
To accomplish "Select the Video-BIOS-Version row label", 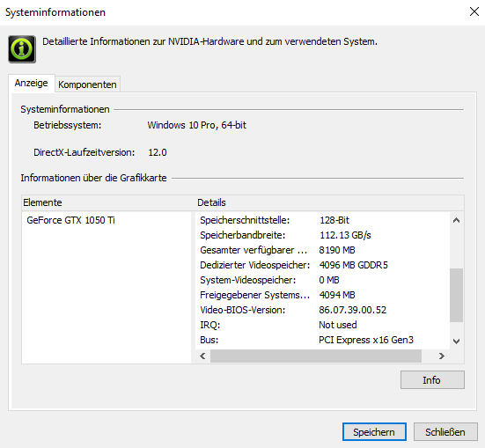I will pyautogui.click(x=243, y=310).
